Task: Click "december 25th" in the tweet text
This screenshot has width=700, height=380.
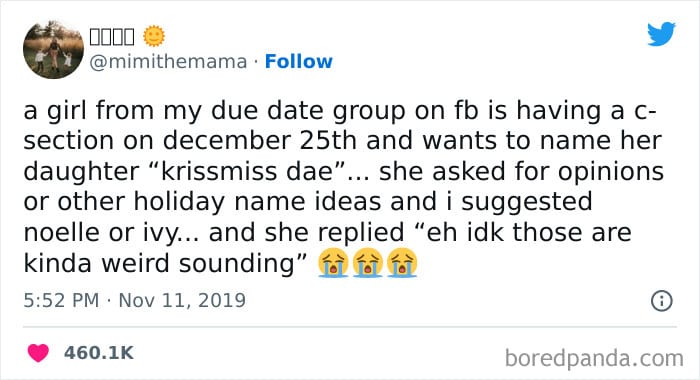Action: tap(259, 141)
